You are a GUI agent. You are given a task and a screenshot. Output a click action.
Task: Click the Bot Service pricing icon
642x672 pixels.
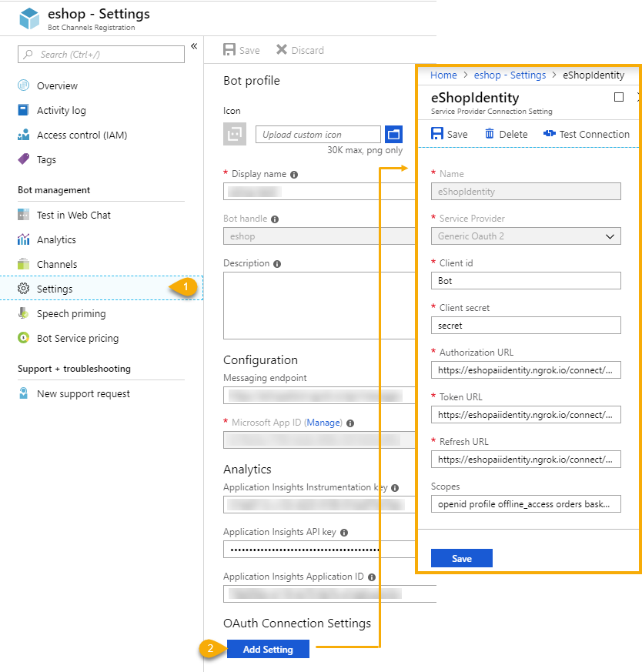[24, 338]
